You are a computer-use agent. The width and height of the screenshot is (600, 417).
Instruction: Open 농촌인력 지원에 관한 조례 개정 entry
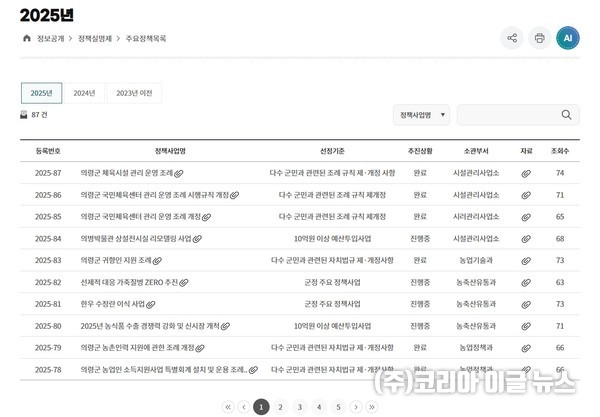(x=137, y=348)
